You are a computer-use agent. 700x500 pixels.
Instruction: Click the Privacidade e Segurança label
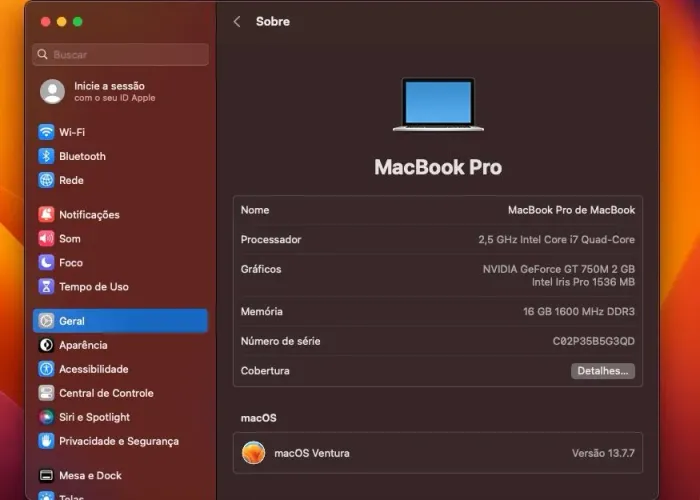119,442
